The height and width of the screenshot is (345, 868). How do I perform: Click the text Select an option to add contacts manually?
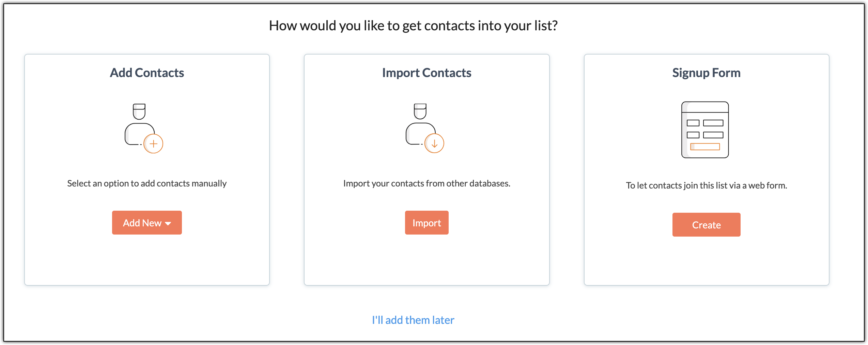[147, 183]
